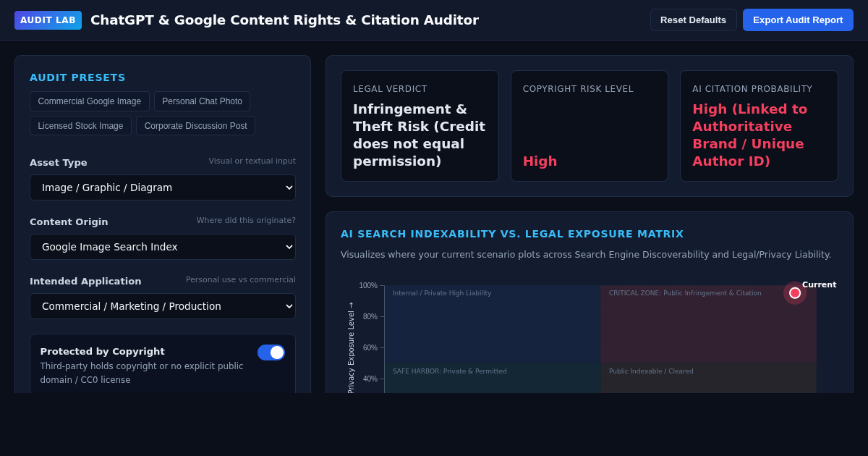Expand the Intended Application dropdown
Image resolution: width=868 pixels, height=456 pixels.
click(163, 306)
